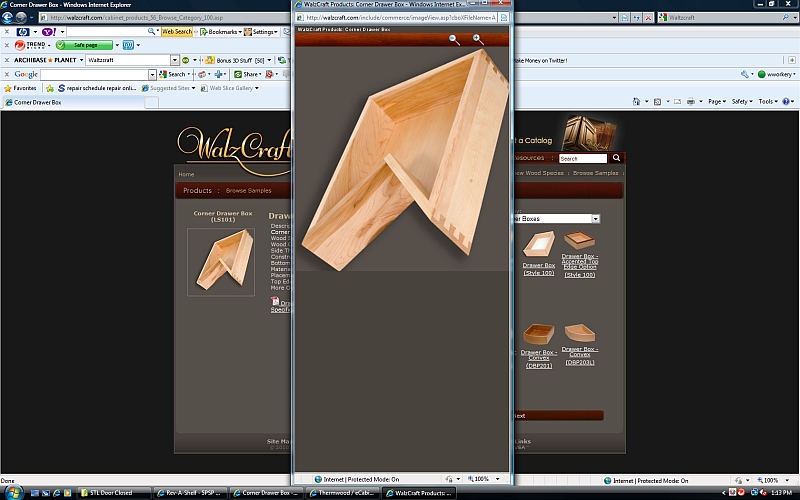Open the Drawer Box (Style 100) link
The height and width of the screenshot is (500, 800).
[x=539, y=268]
